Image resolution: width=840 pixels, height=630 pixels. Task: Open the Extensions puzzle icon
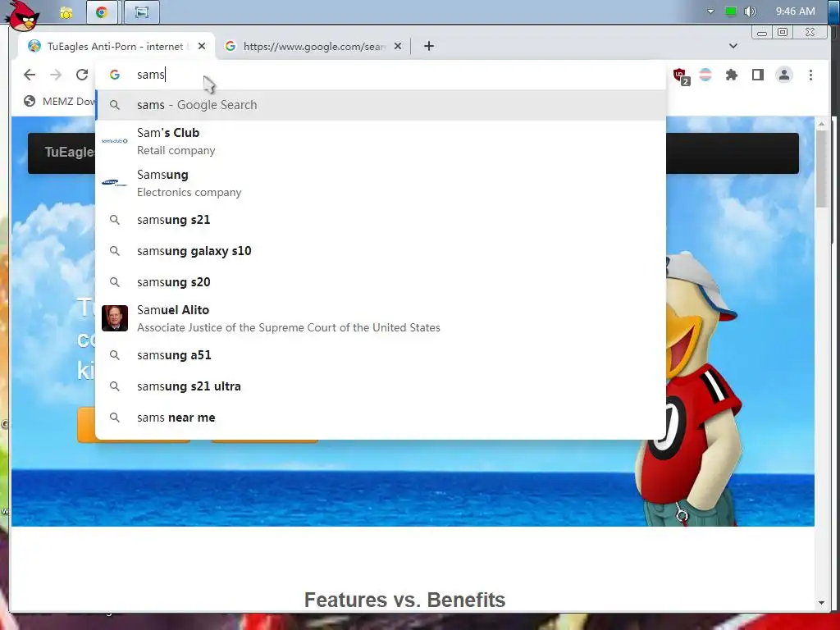731,75
